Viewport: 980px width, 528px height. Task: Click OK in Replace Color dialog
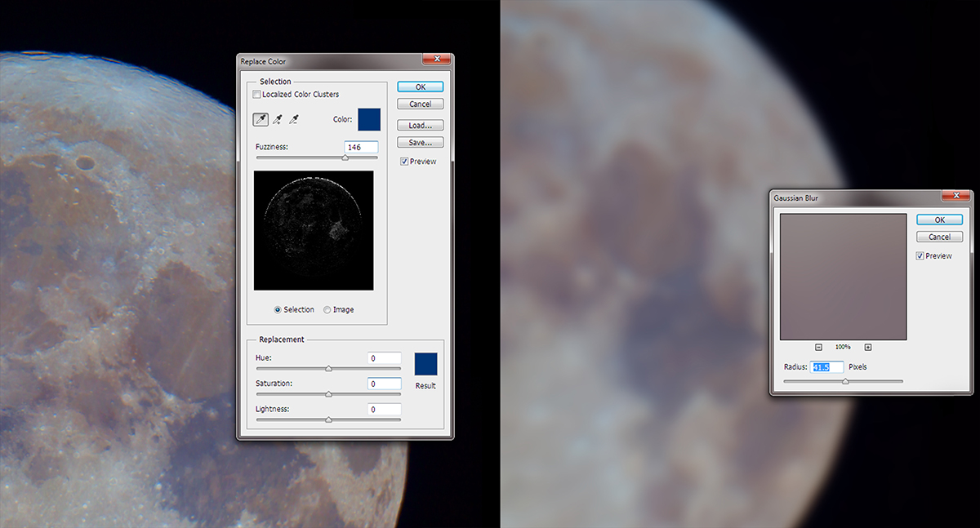point(421,87)
